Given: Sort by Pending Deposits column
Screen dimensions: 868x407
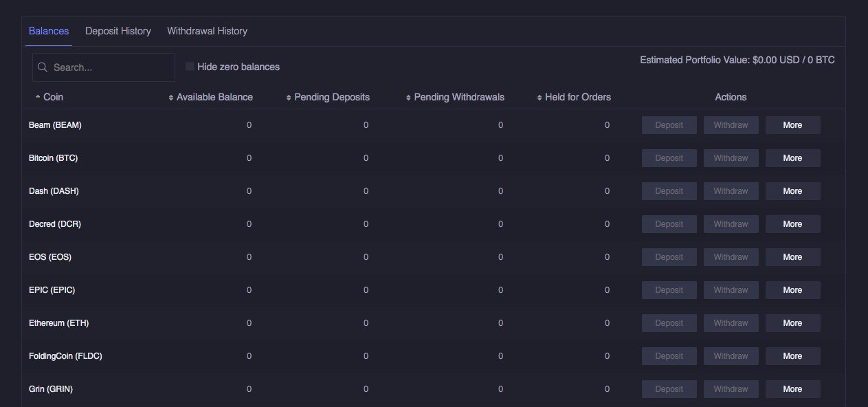Looking at the screenshot, I should (x=328, y=97).
